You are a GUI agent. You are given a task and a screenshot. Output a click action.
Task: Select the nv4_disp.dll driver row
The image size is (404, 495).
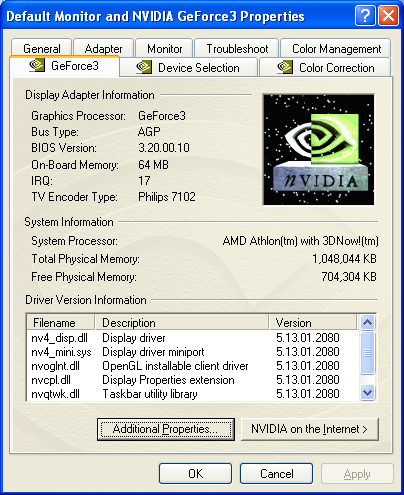(x=192, y=338)
